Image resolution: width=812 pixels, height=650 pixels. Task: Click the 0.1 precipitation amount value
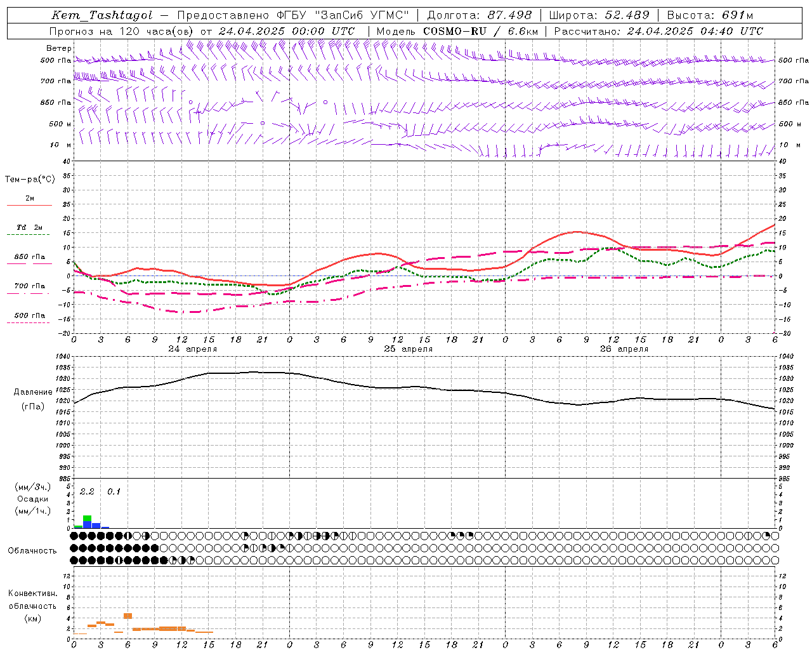tap(114, 491)
